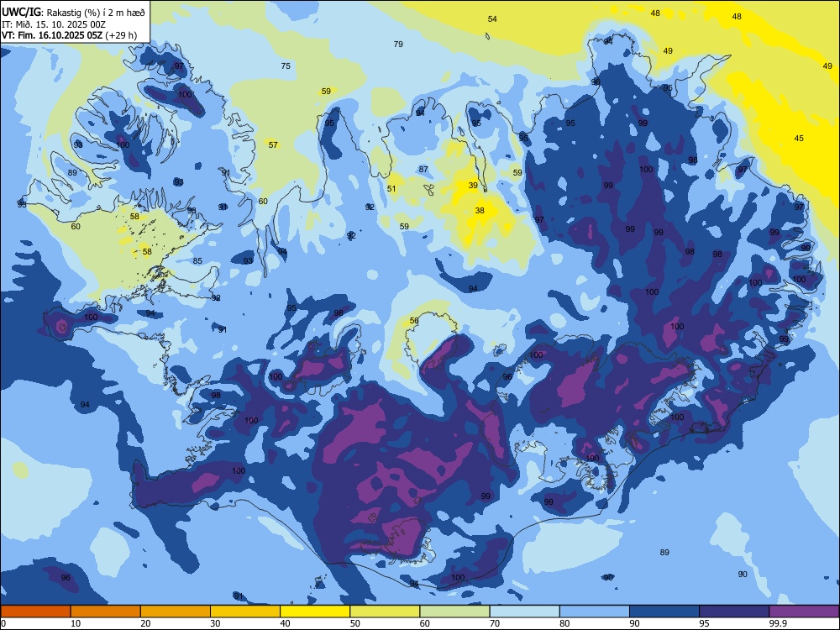Image resolution: width=840 pixels, height=630 pixels.
Task: Select the humidity value 39 on map
Action: coord(472,186)
